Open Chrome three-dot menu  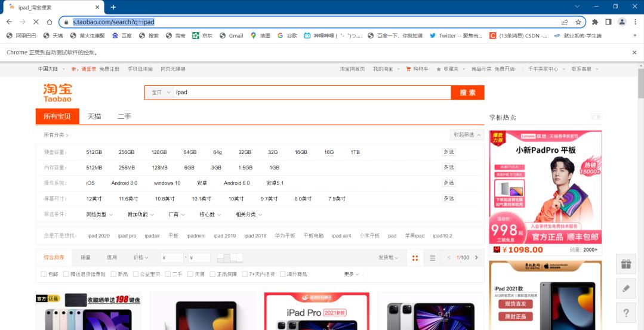636,21
